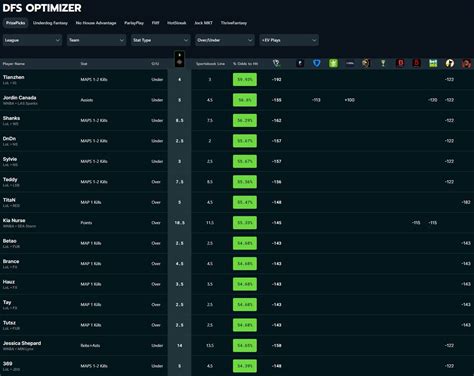Viewport: 474px width, 376px height.
Task: Click the Rebs+Asts stat in Jessica Shepard row
Action: coord(90,346)
